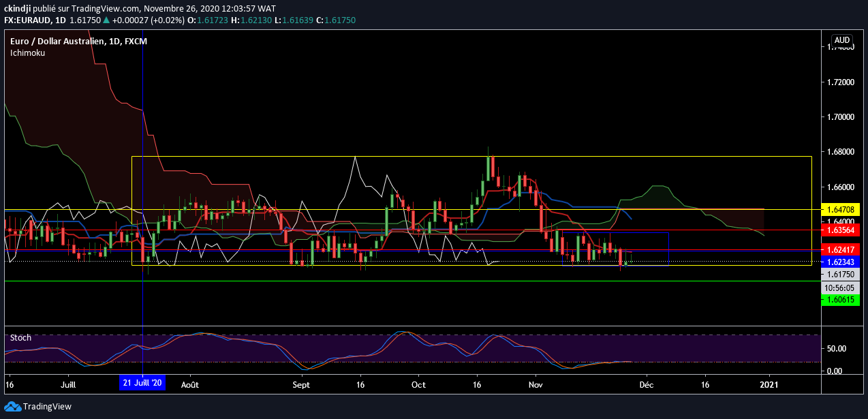The image size is (868, 419).
Task: Click the grey 1.61750 current price label
Action: [x=840, y=275]
